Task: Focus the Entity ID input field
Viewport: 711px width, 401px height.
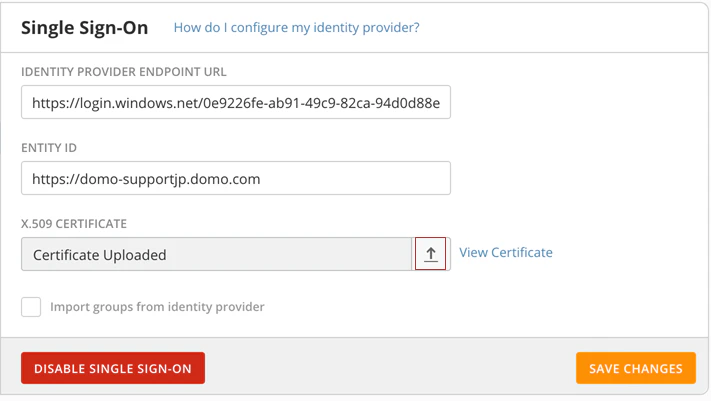Action: tap(236, 178)
